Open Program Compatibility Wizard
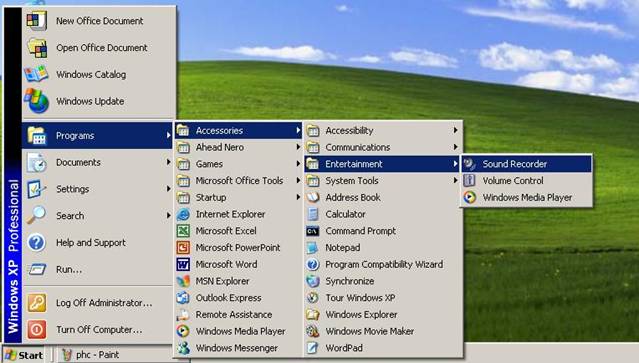Image resolution: width=639 pixels, height=363 pixels. [383, 264]
